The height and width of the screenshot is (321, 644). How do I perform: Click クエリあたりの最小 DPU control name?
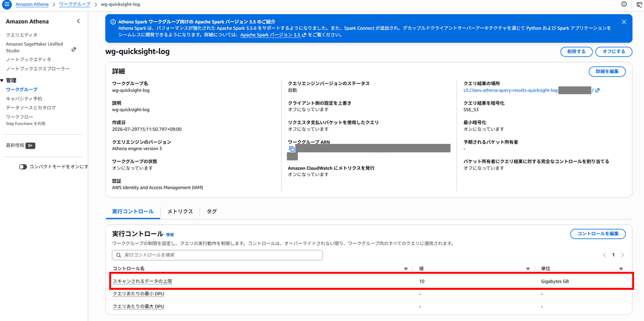(138, 294)
